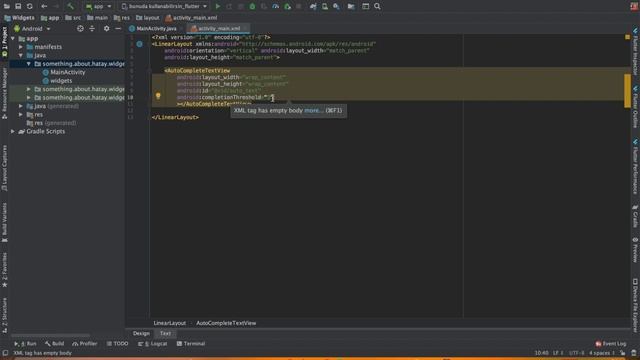Expand the manifests folder
The width and height of the screenshot is (640, 360).
click(x=21, y=47)
